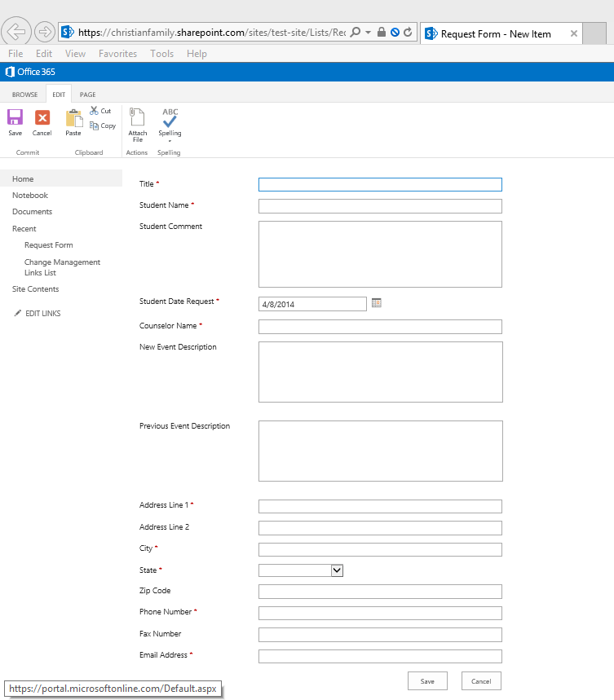Click the Student Comment text area
The height and width of the screenshot is (700, 614).
pos(380,254)
